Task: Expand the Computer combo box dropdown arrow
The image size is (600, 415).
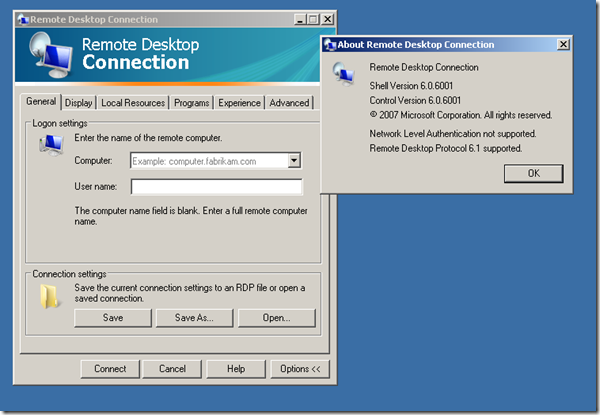Action: pos(294,161)
